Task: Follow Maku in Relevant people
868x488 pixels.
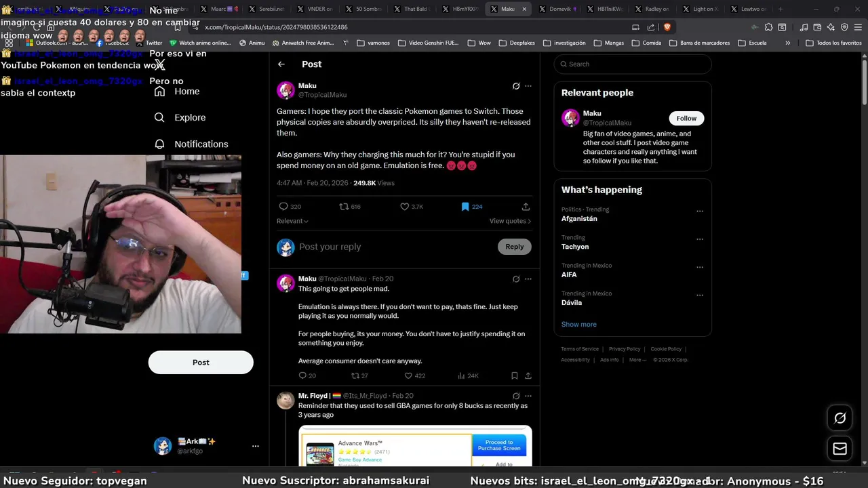Action: [x=686, y=118]
